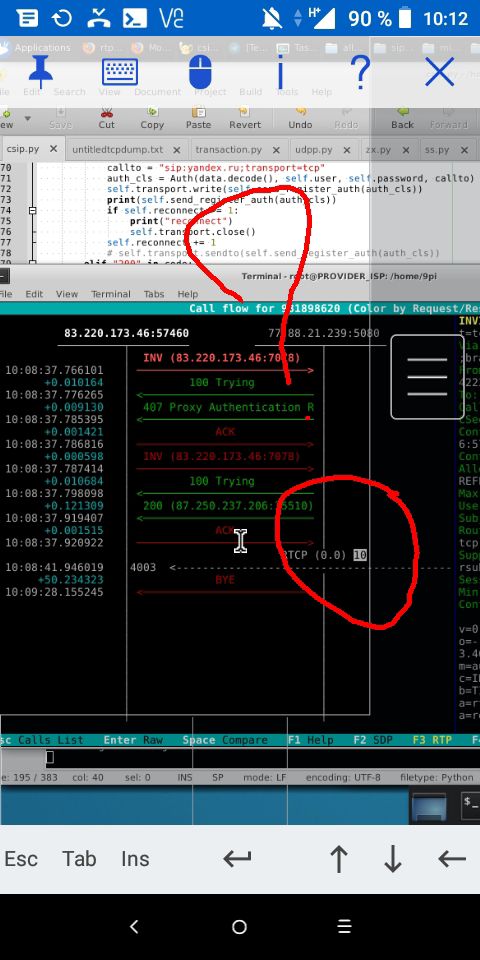Tap the pin icon in VNC toolbar
This screenshot has width=480, height=960.
[x=41, y=72]
